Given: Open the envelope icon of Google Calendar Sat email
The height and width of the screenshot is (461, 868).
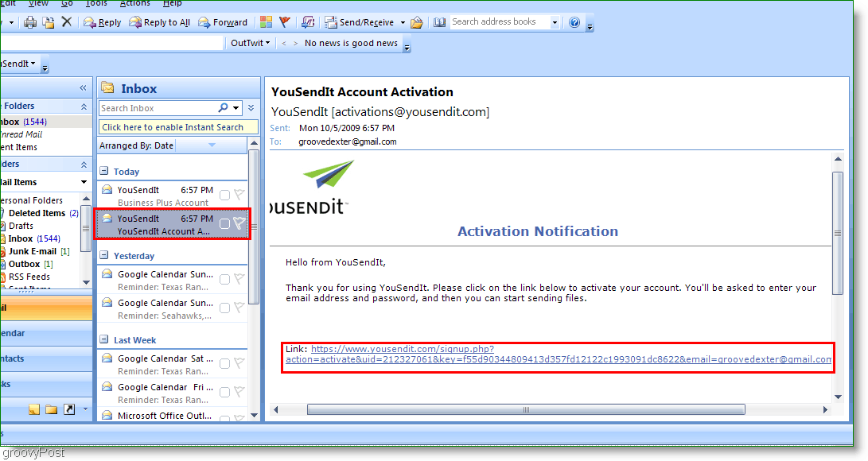Looking at the screenshot, I should (107, 358).
